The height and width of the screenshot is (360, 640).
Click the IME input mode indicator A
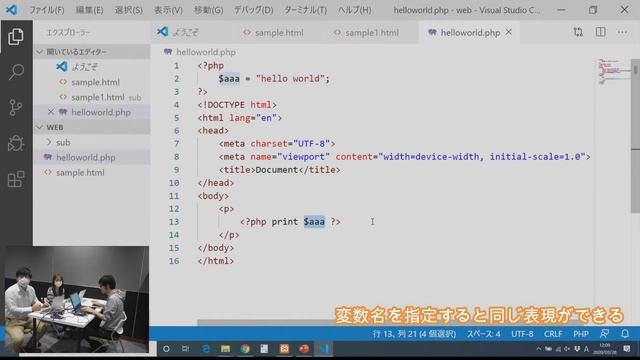click(587, 349)
